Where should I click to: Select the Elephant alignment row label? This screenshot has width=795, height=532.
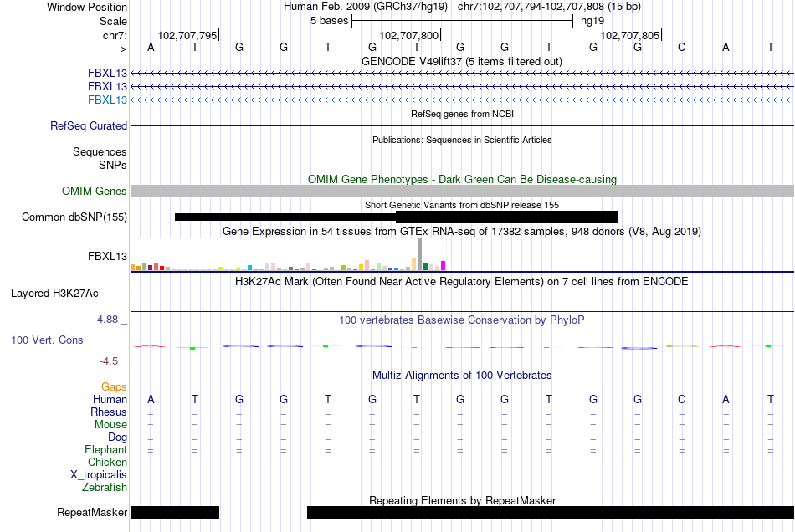105,450
